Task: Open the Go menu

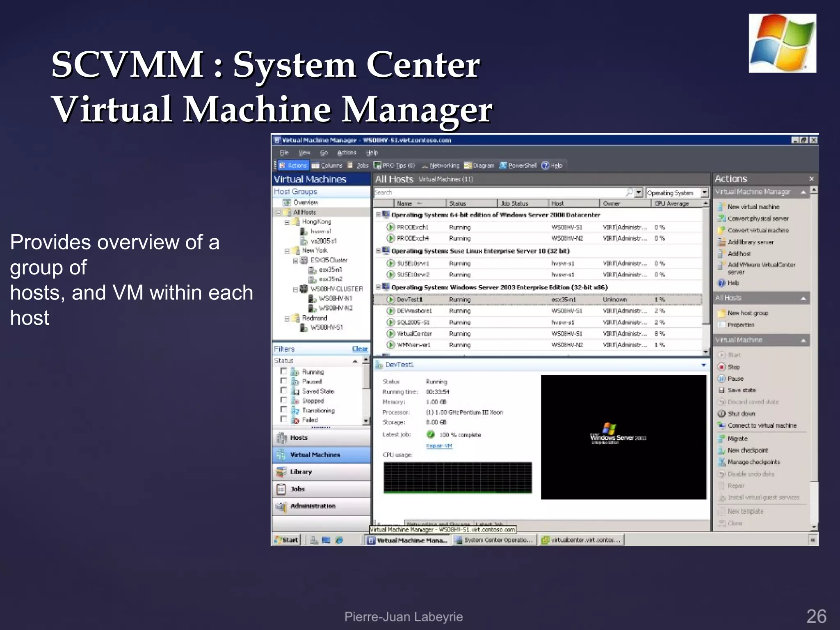Action: [324, 153]
